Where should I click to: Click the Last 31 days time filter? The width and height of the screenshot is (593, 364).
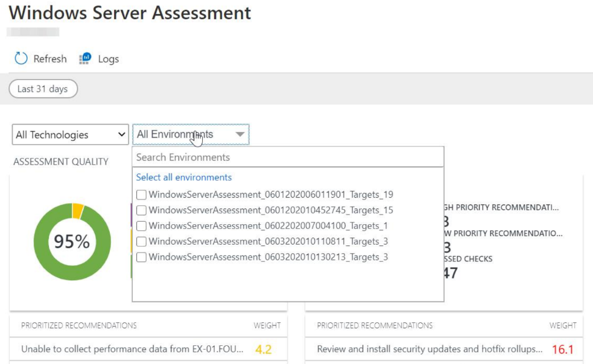coord(43,89)
